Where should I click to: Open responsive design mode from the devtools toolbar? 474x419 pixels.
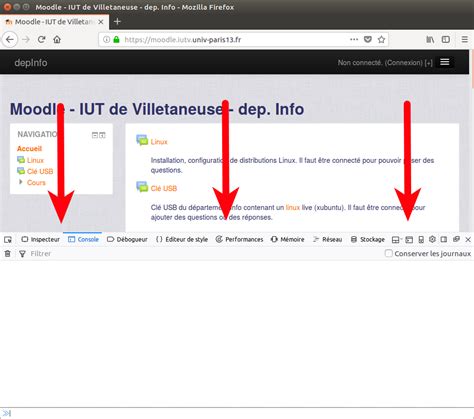421,240
